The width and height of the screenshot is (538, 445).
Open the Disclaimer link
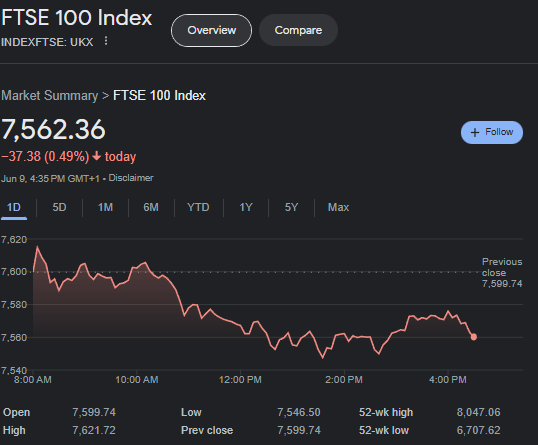[x=131, y=178]
